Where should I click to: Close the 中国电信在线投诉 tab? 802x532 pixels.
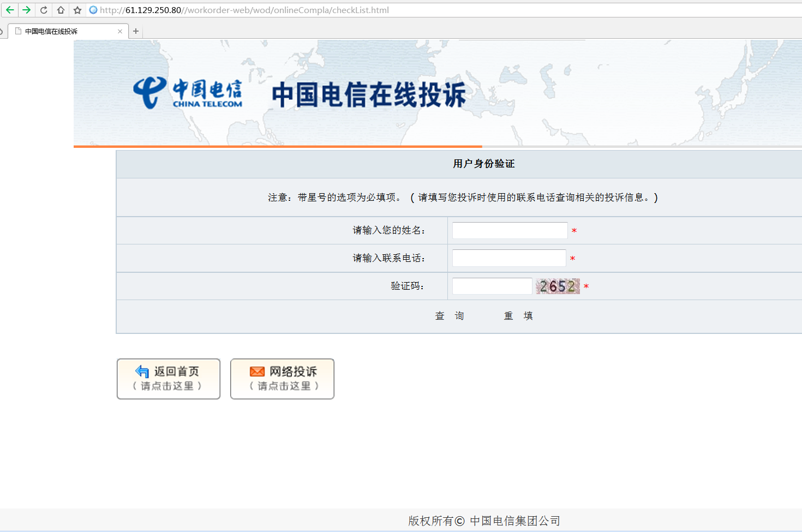(120, 31)
